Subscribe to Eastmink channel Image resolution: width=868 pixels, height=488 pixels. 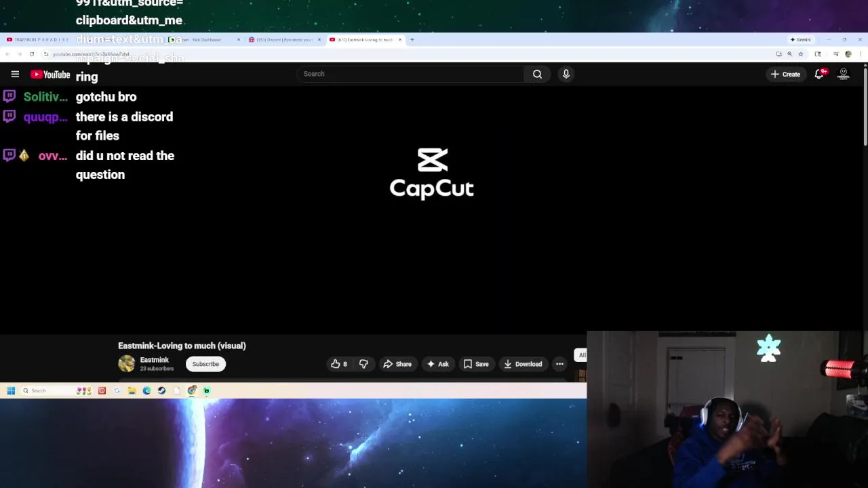[x=205, y=364]
